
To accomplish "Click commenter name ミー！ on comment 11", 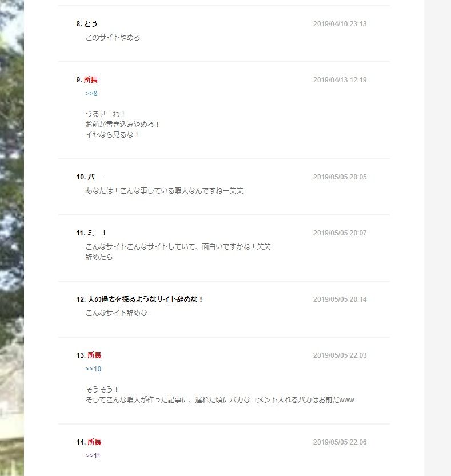I will click(x=97, y=233).
